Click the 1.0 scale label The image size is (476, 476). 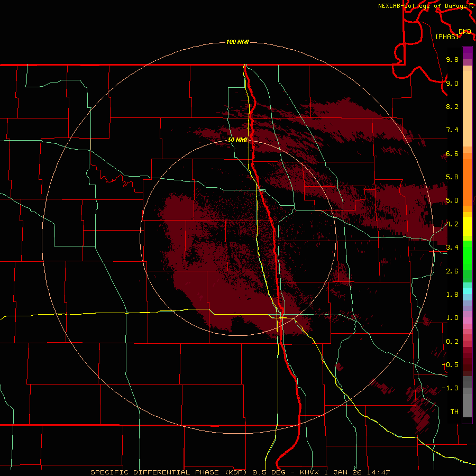tap(452, 318)
